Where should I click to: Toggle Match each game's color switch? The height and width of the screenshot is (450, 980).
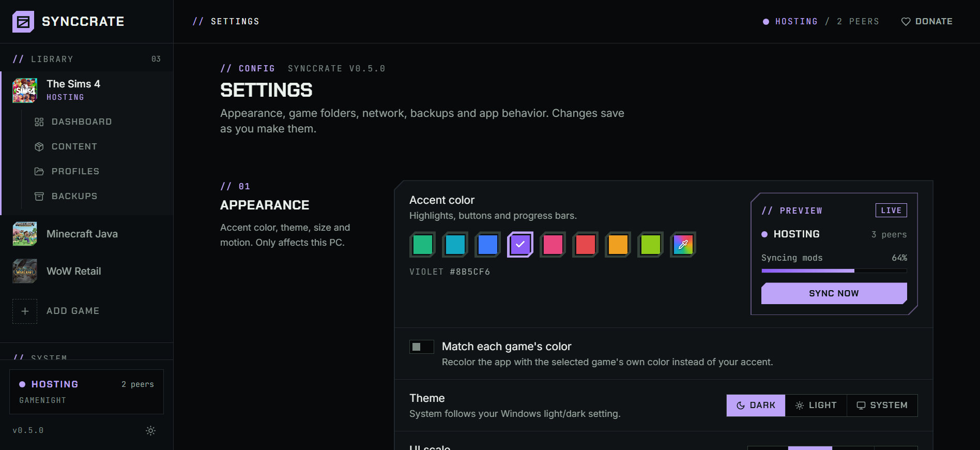point(422,347)
